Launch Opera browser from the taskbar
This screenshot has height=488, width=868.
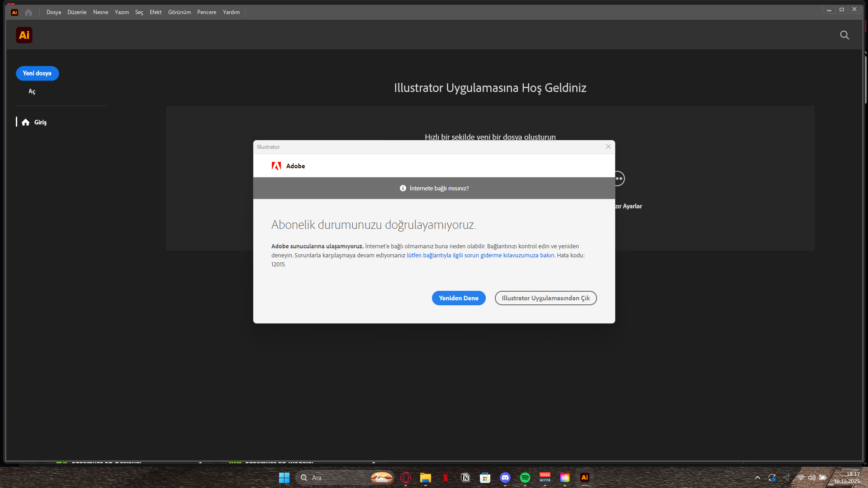coord(406,478)
